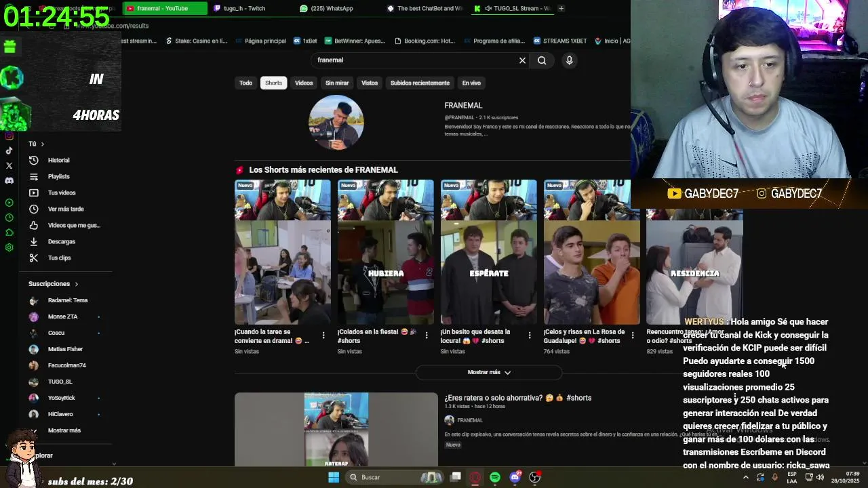Open a new browser tab with plus

561,8
